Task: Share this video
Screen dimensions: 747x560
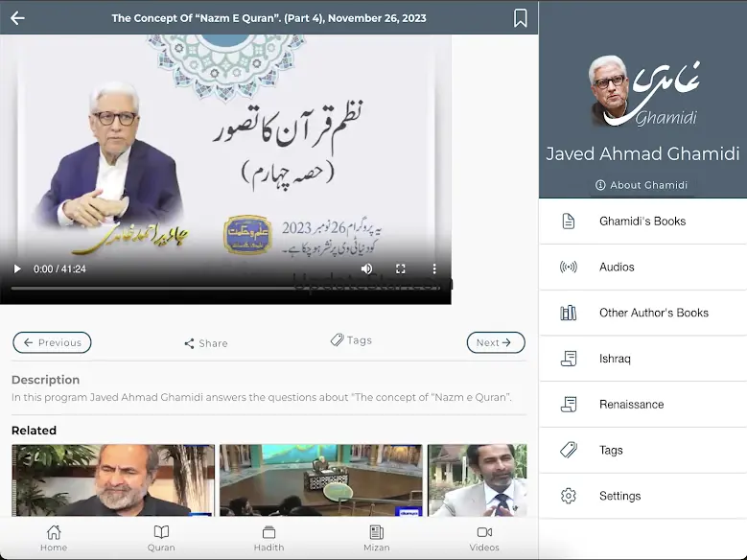Action: point(206,343)
